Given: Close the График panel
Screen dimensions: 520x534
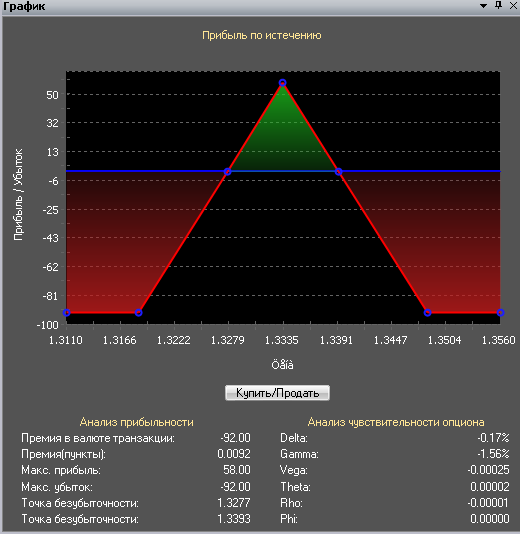Looking at the screenshot, I should tap(513, 5).
